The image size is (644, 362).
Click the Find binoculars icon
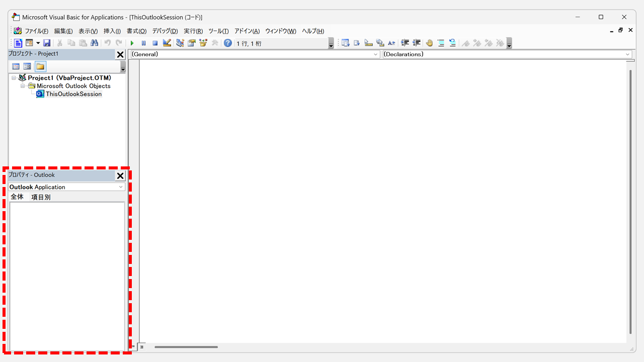click(94, 43)
